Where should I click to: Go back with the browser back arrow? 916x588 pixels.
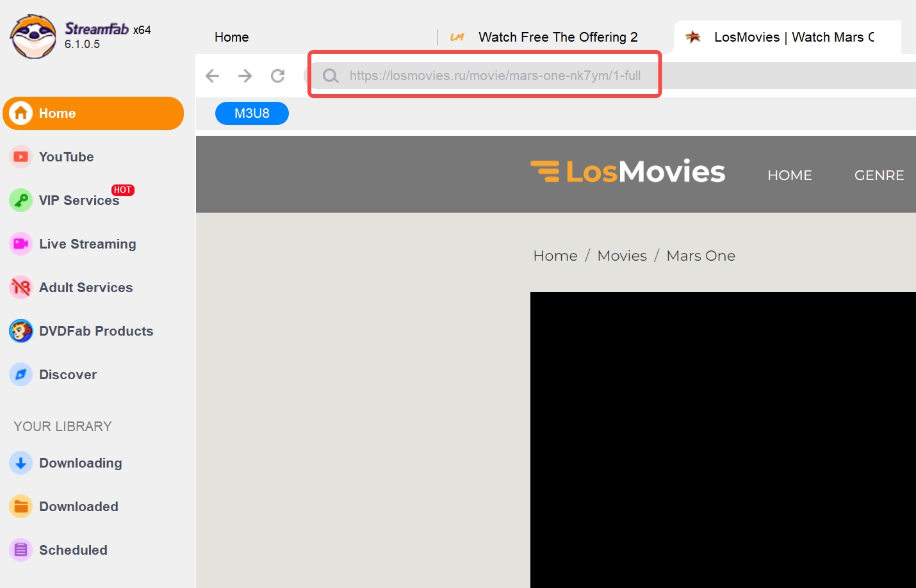tap(212, 76)
